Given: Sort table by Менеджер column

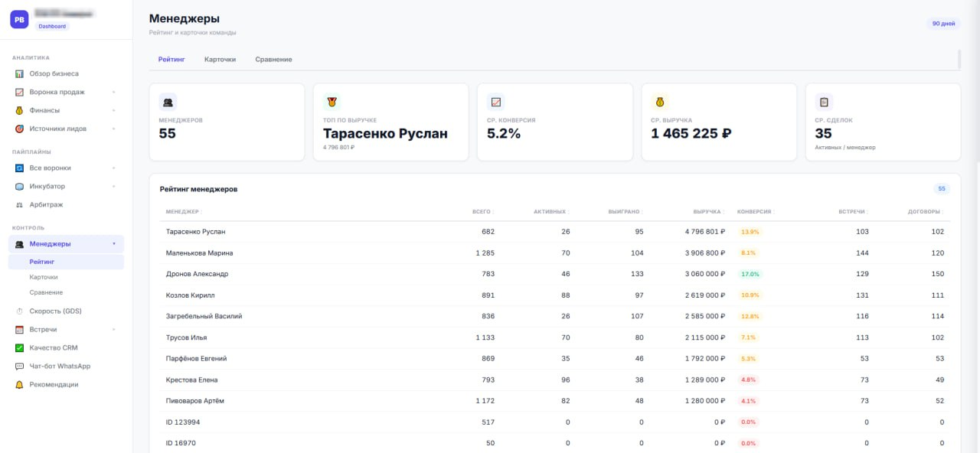Looking at the screenshot, I should click(183, 211).
